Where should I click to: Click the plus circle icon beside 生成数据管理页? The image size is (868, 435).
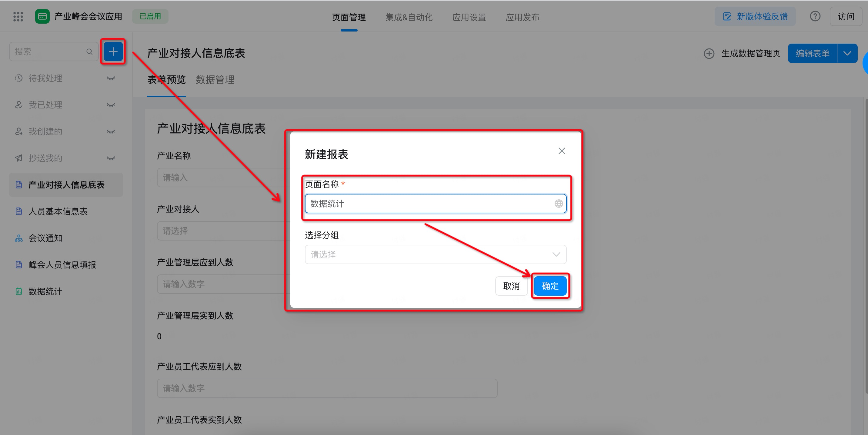709,54
